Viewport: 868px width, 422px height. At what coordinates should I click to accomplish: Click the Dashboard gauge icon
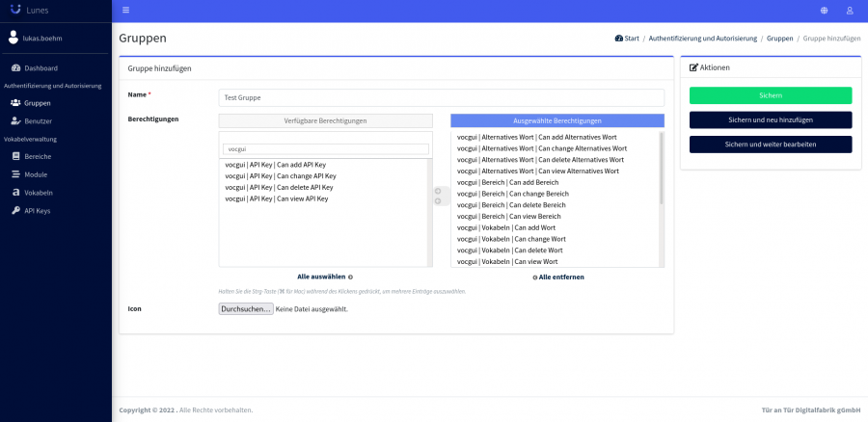pos(15,68)
